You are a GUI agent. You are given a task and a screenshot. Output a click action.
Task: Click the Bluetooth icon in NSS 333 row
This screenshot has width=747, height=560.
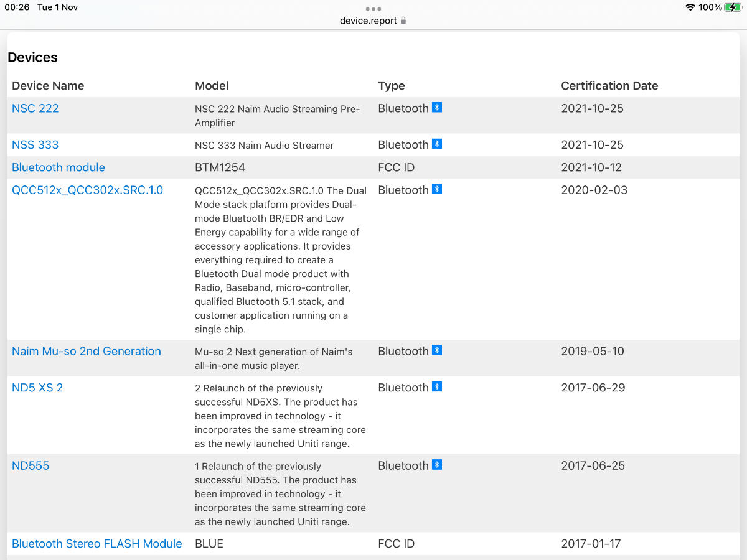pyautogui.click(x=437, y=144)
